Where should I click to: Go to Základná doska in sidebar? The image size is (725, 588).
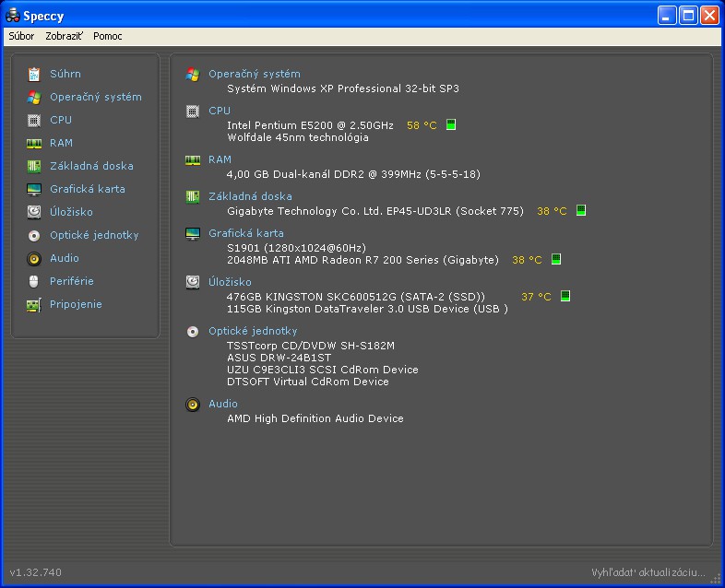(91, 166)
